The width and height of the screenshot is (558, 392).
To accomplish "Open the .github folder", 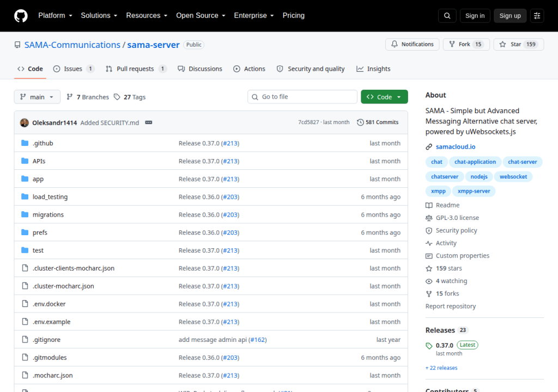I will pyautogui.click(x=43, y=143).
